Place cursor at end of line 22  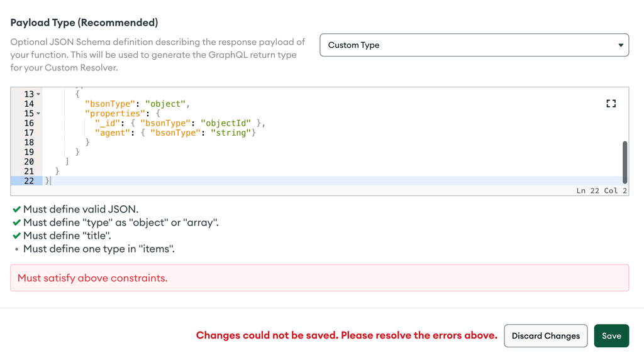coord(51,181)
